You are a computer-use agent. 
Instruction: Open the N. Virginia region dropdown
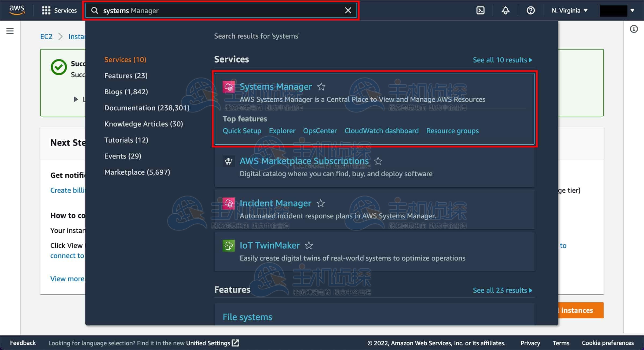click(569, 10)
